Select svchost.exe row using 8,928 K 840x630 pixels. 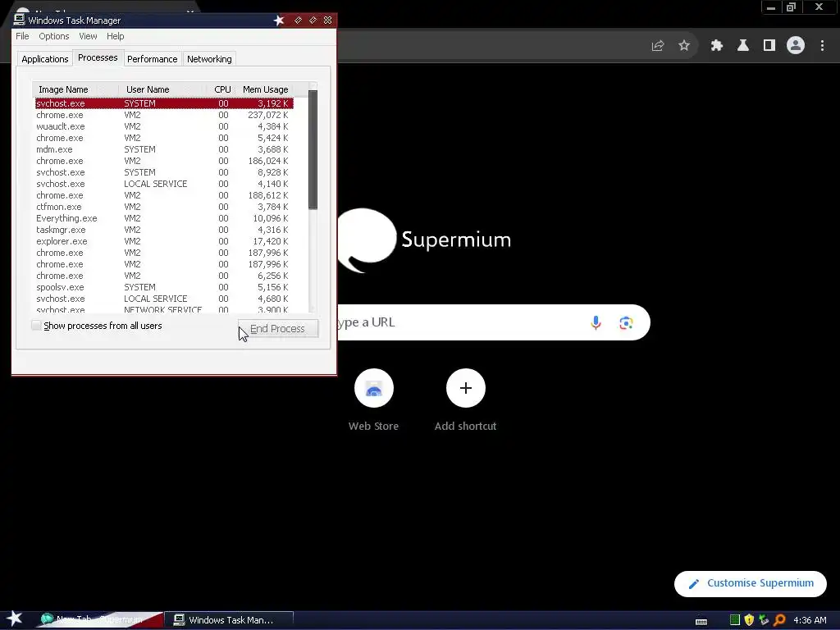point(164,172)
